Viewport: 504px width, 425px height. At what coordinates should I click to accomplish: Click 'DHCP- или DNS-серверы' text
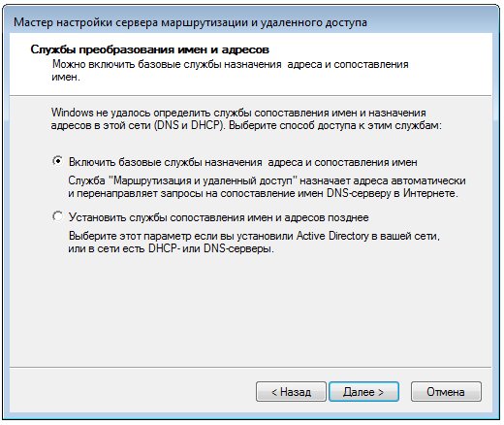click(211, 248)
